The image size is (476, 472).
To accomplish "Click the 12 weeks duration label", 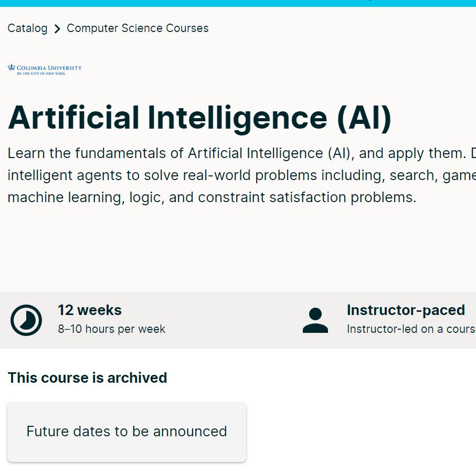I will coord(90,310).
